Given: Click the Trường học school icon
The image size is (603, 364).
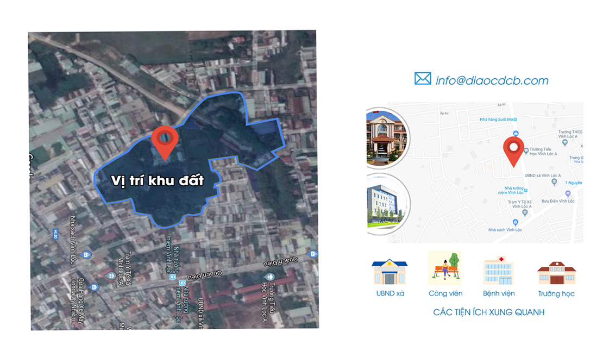Looking at the screenshot, I should coord(556,273).
